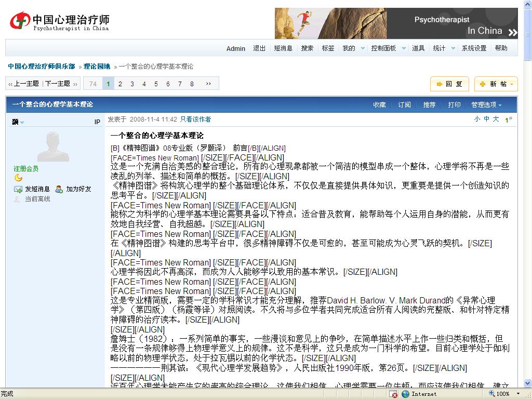This screenshot has height=399, width=532.
Task: Click 推荐 to recommend the thread
Action: pos(429,105)
